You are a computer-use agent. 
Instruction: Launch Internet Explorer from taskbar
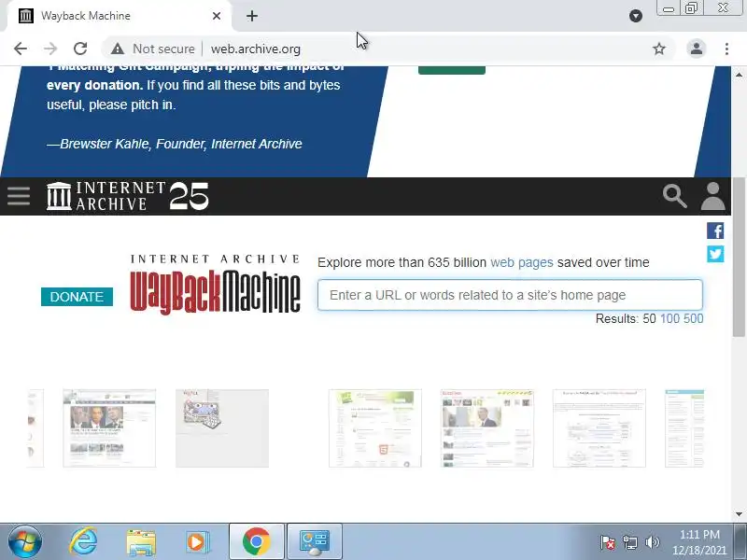83,541
